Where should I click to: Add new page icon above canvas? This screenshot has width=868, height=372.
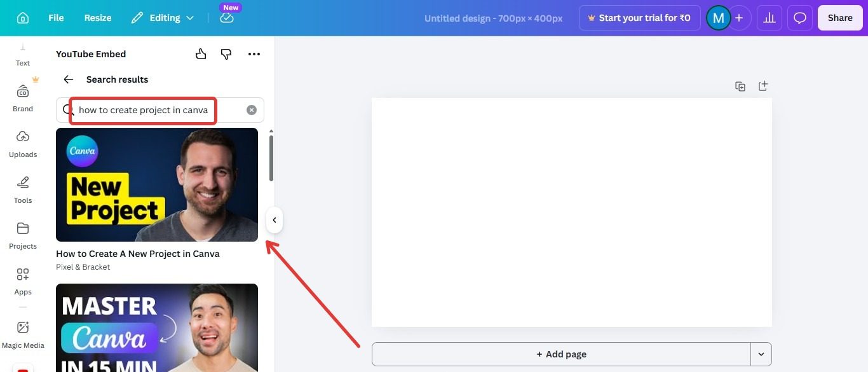pos(763,86)
